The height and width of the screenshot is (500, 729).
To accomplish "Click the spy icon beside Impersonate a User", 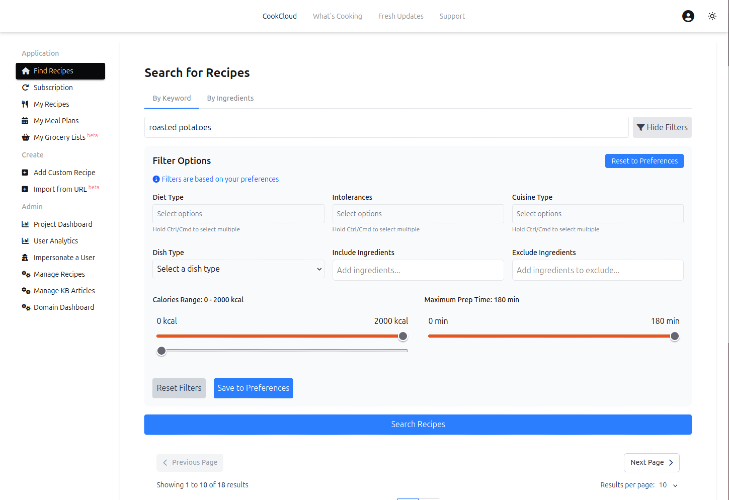I will click(25, 257).
